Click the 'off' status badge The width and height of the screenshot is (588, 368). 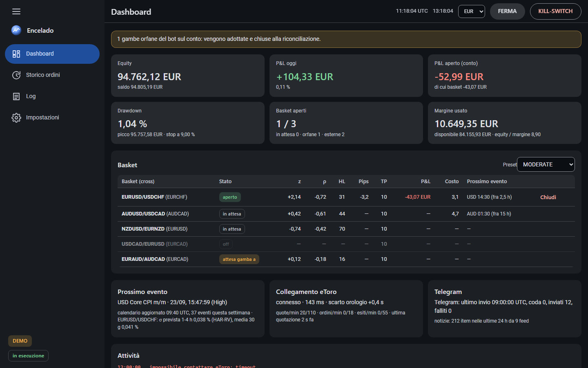click(226, 244)
